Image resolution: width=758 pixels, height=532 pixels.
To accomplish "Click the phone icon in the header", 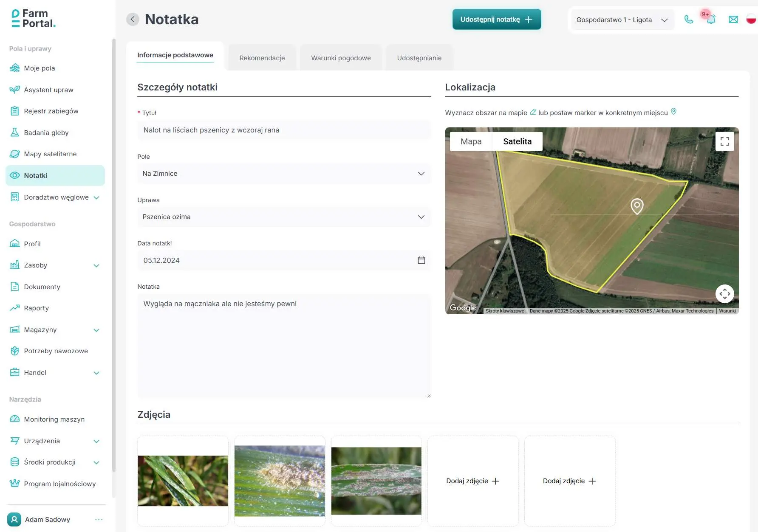I will [x=689, y=19].
